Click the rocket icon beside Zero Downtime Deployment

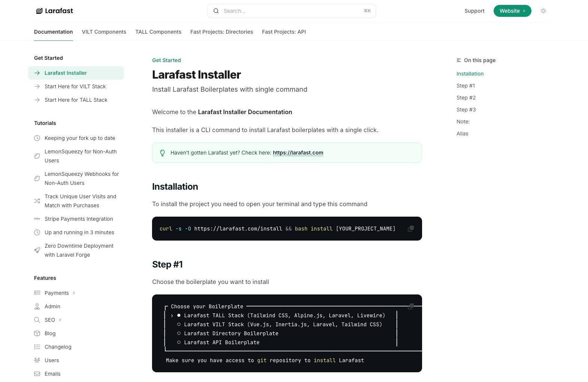[x=37, y=250]
